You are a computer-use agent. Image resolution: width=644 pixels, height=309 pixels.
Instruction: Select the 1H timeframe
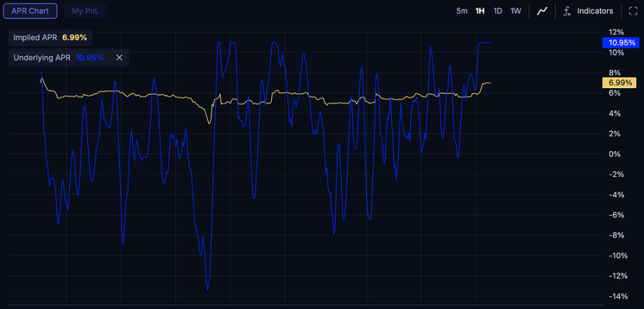point(480,10)
